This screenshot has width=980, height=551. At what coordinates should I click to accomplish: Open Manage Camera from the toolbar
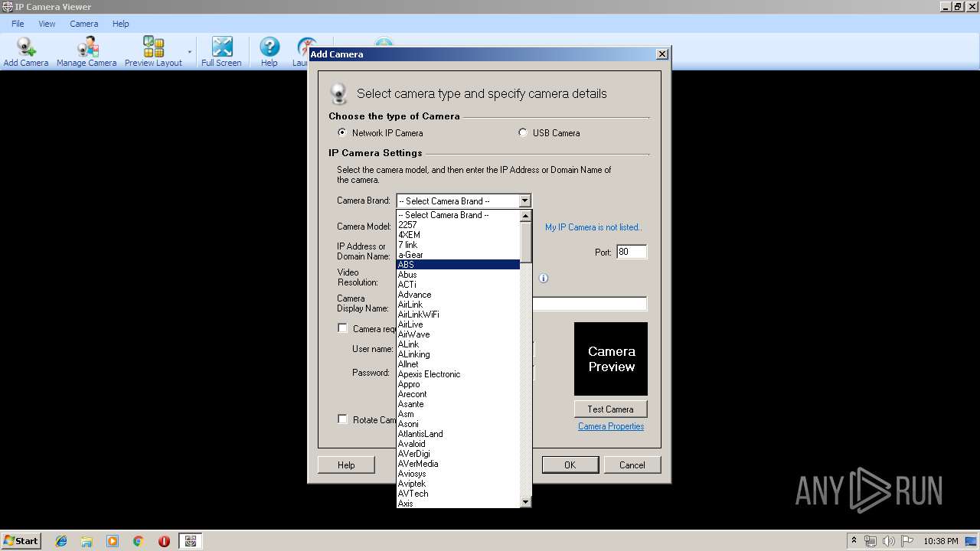[87, 52]
